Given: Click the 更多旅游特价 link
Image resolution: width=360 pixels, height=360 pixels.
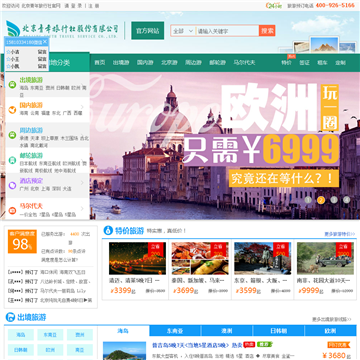Looking at the screenshot, I should tap(340, 234).
